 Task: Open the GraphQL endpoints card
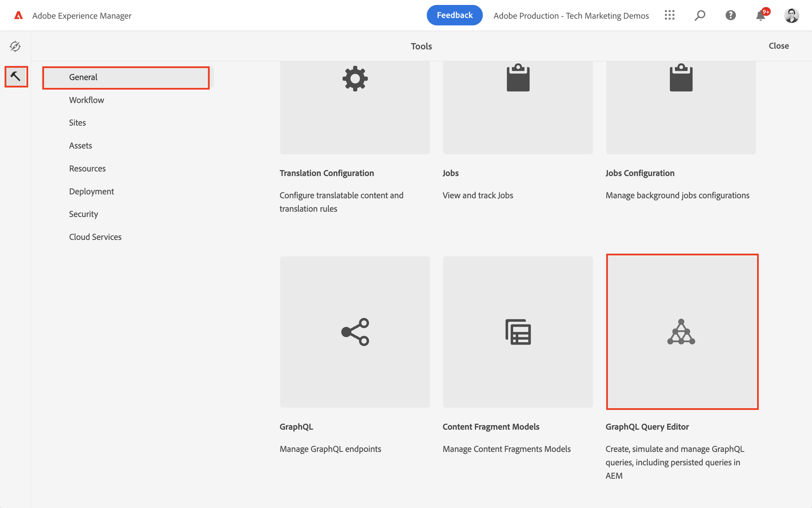point(355,332)
